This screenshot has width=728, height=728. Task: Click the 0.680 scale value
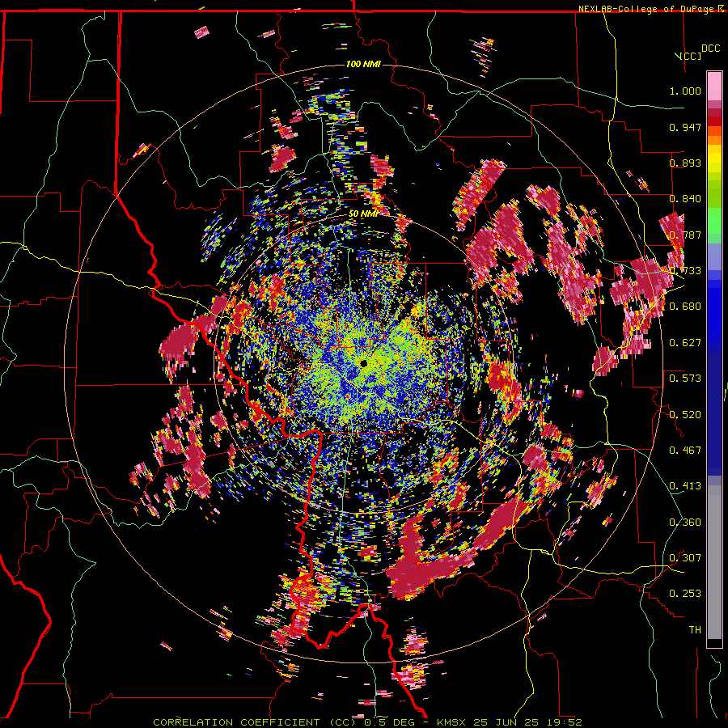tap(685, 307)
